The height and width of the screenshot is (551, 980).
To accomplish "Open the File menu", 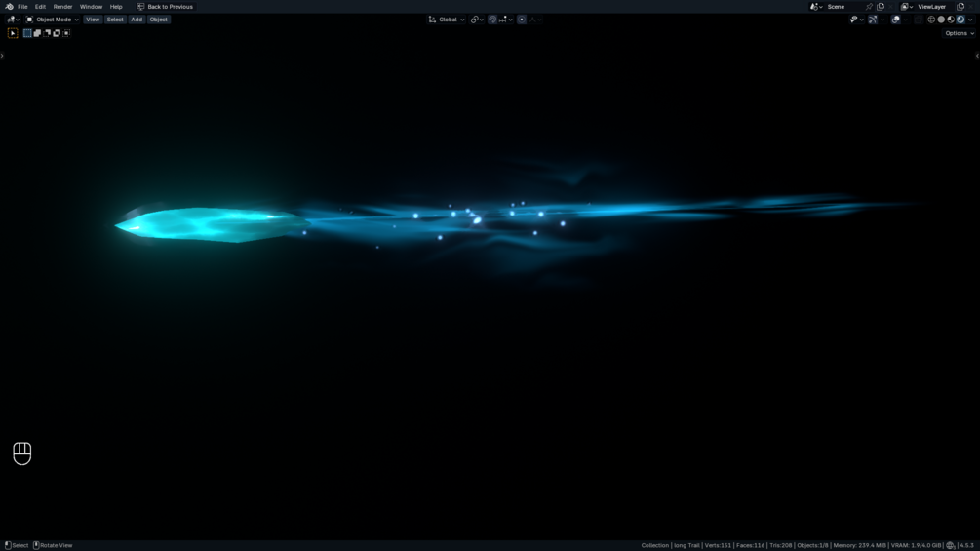I will pos(22,6).
